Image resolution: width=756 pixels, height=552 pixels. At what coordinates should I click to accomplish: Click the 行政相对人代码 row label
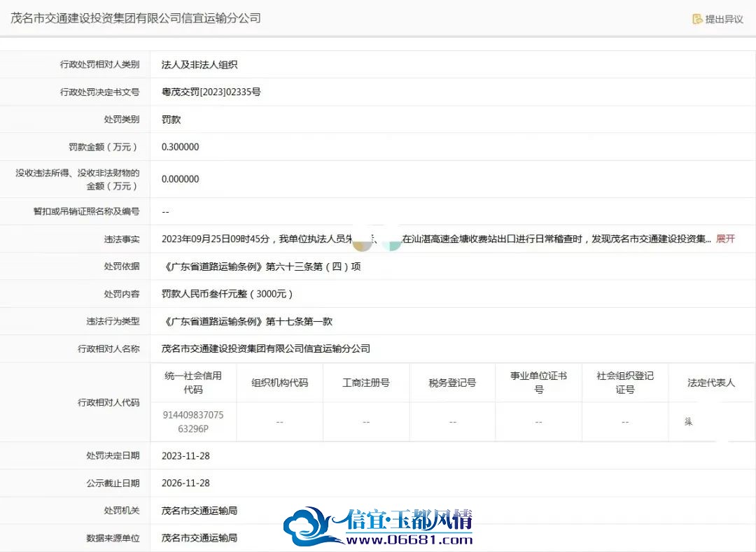108,402
